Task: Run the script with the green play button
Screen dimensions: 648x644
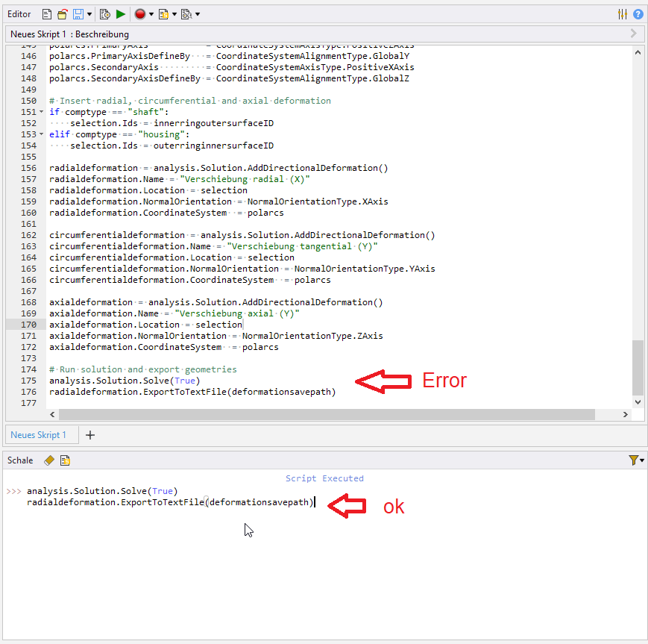Action: pos(120,14)
